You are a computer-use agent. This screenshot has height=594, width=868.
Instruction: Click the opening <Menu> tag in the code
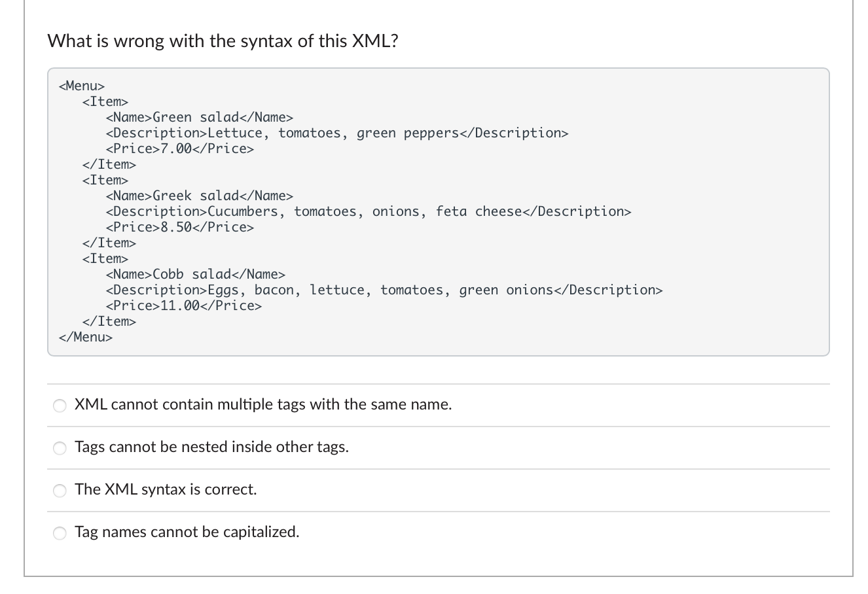click(x=82, y=86)
